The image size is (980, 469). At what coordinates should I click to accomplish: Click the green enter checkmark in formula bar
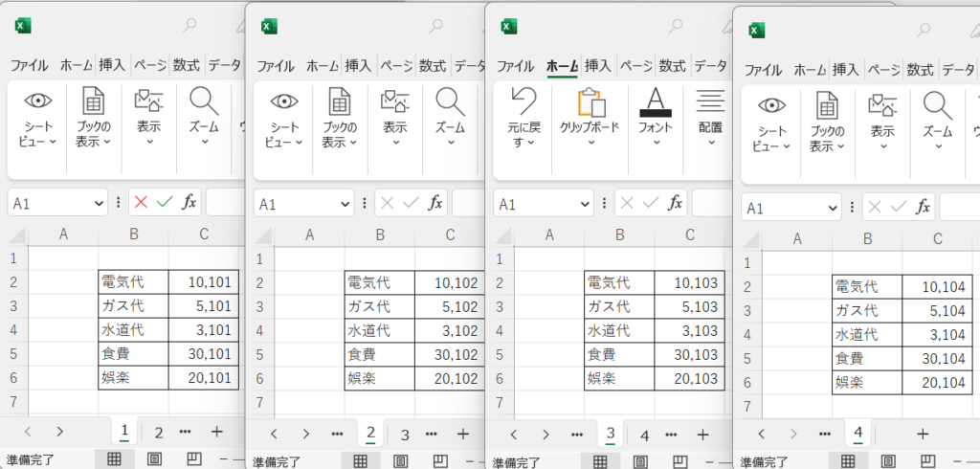point(165,202)
